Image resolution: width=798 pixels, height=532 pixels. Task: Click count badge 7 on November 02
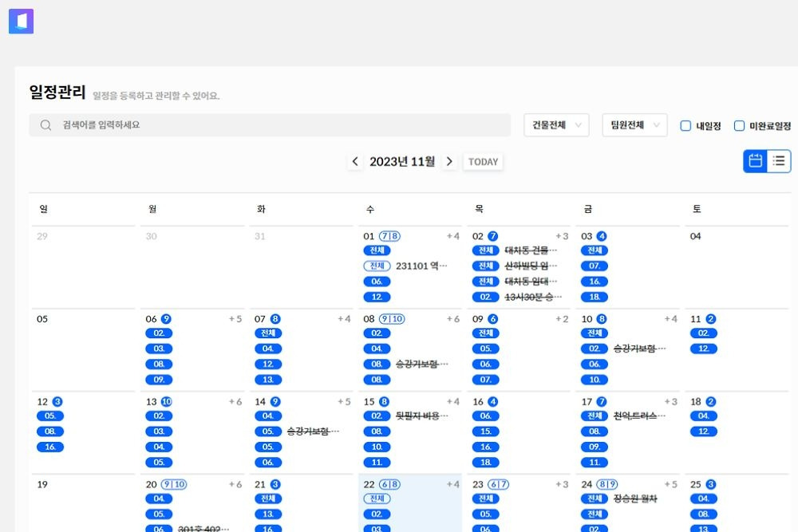click(492, 236)
